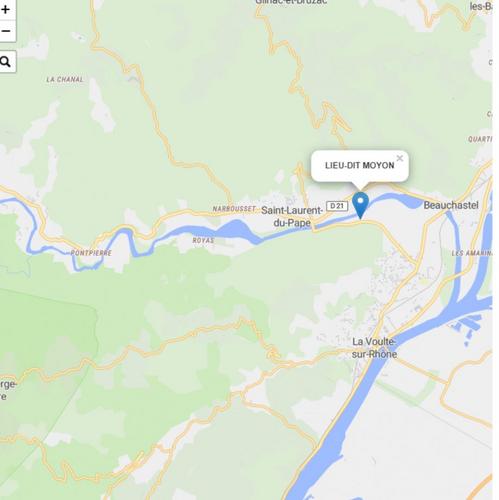Click the Gilhac-et-Bruzac label at top
Viewport: 499px width, 500px height.
pos(291,2)
